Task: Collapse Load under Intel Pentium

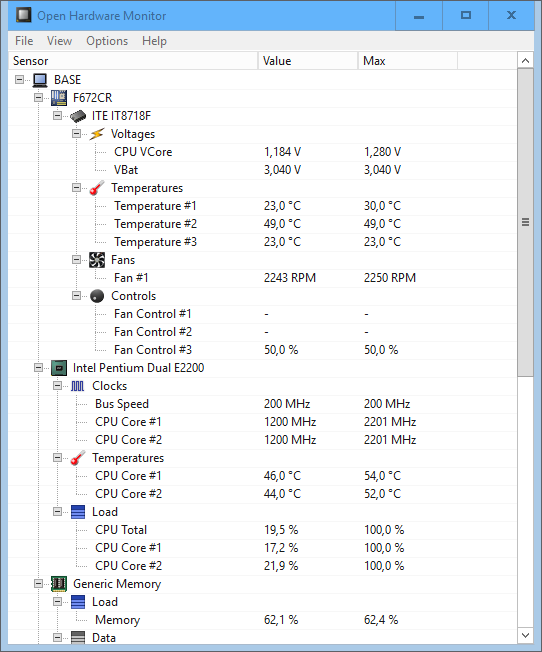Action: tap(57, 511)
